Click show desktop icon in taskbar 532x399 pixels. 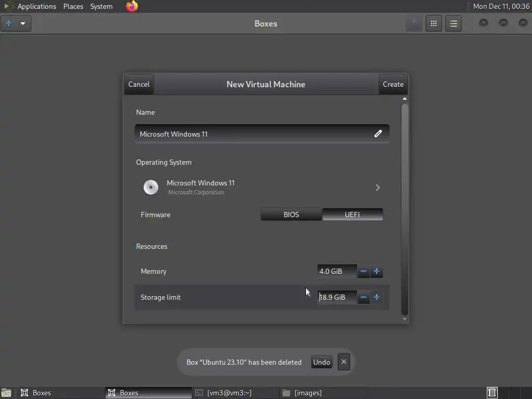[x=6, y=393]
